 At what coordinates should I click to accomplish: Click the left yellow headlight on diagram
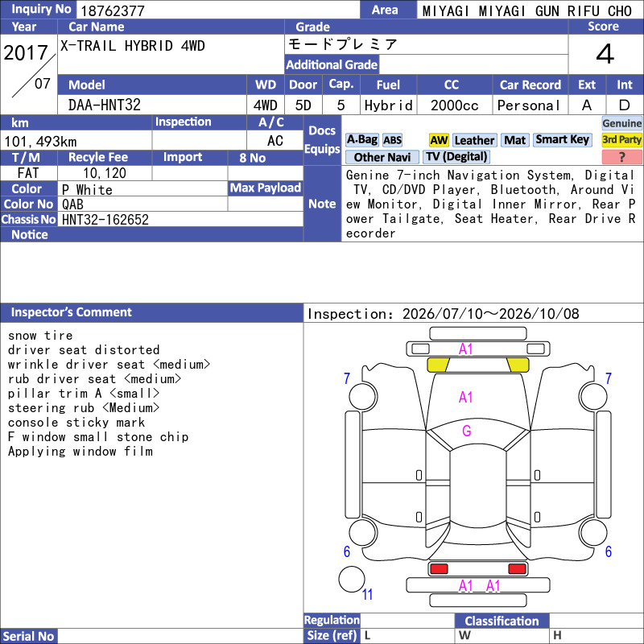click(438, 365)
